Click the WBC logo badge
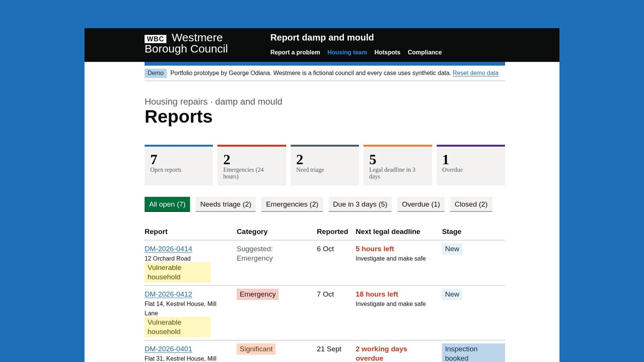 point(155,39)
